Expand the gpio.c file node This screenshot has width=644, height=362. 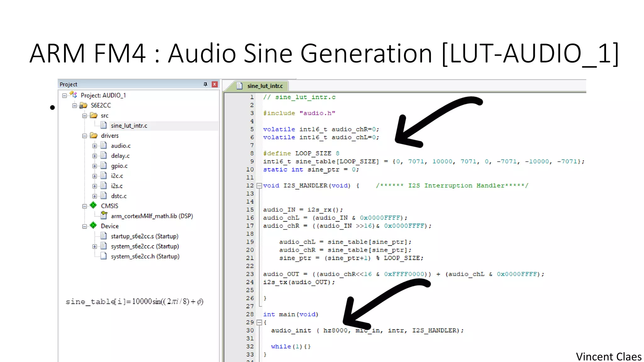[x=95, y=166]
